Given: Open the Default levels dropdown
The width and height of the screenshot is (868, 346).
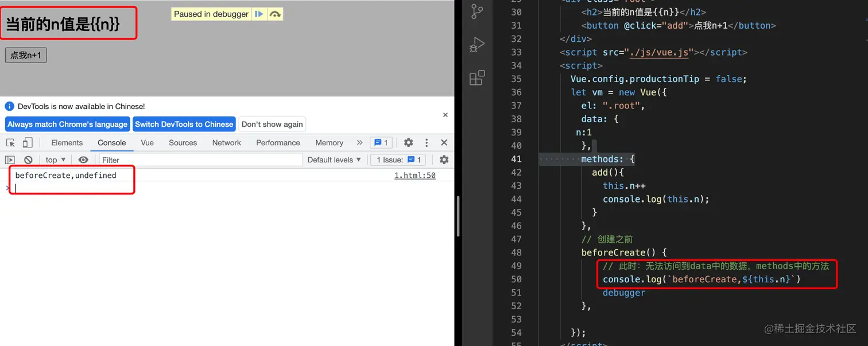Looking at the screenshot, I should coord(334,160).
